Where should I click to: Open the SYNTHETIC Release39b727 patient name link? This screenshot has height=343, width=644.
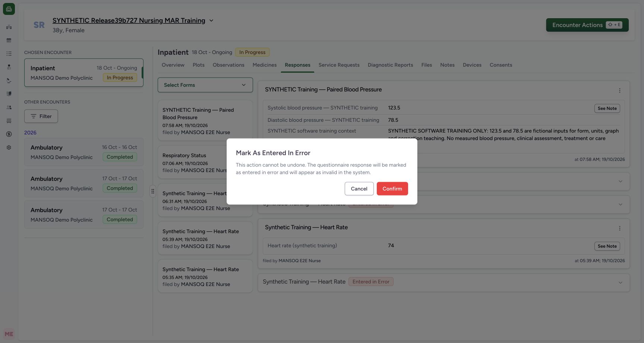129,20
